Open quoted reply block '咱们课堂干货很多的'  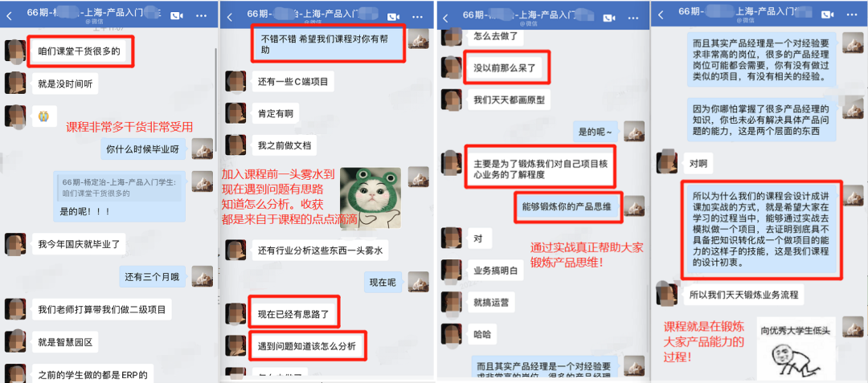tap(118, 187)
